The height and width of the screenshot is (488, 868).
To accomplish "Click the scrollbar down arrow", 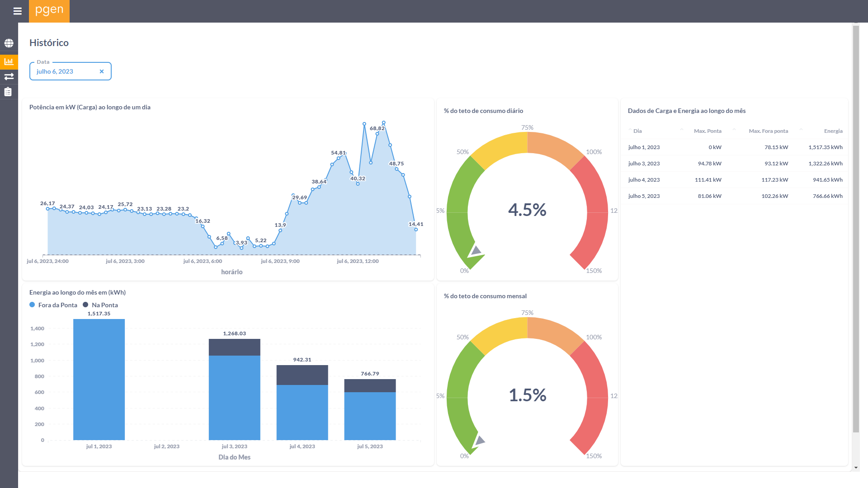I will (855, 468).
